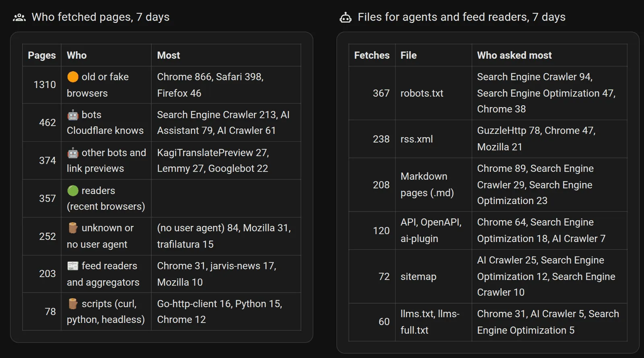The image size is (644, 358).
Task: Click the page count 203
Action: [47, 273]
